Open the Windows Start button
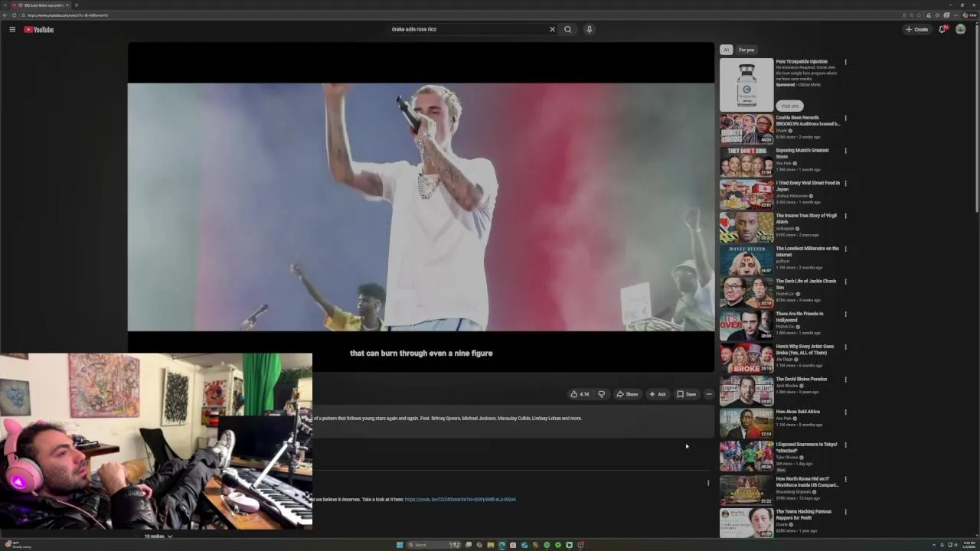This screenshot has width=980, height=551. click(400, 545)
